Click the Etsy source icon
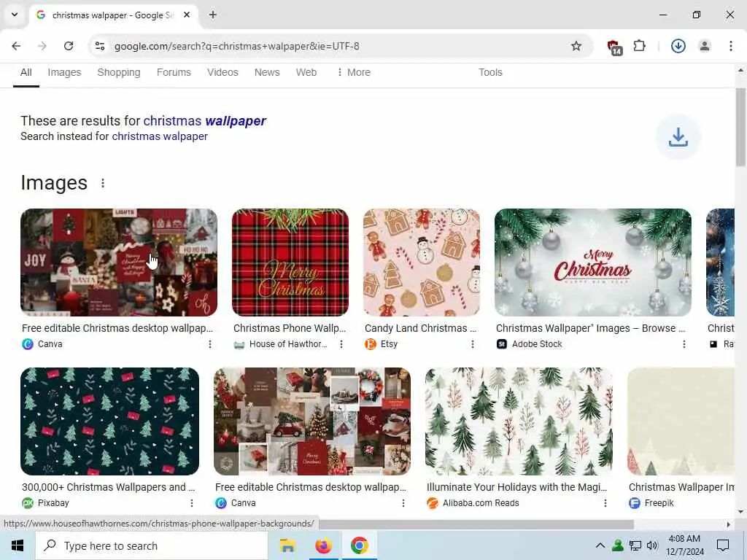The image size is (747, 560). (x=370, y=344)
